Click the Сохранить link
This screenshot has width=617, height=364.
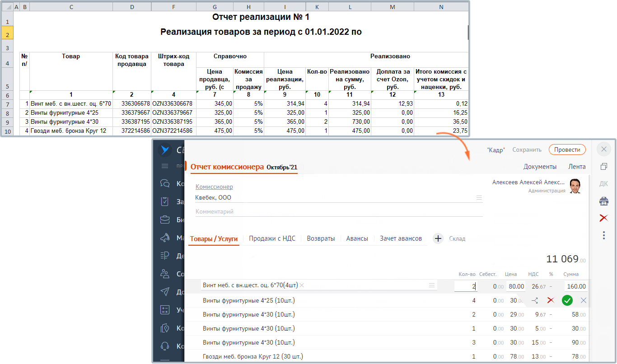tap(527, 150)
